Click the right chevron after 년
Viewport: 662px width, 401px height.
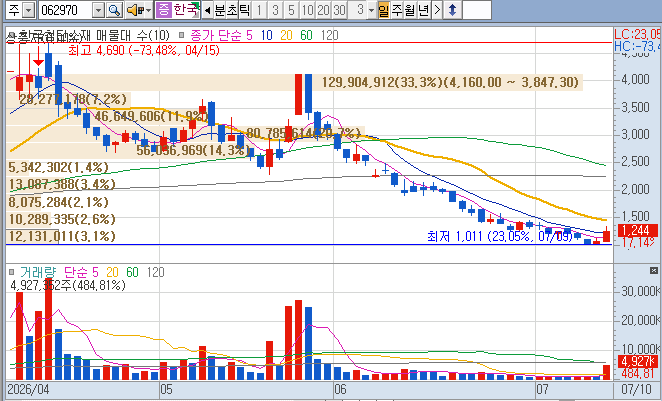(x=437, y=10)
